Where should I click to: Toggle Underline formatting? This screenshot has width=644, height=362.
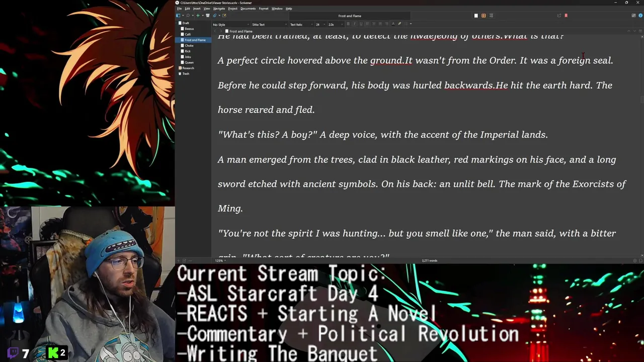coord(361,24)
